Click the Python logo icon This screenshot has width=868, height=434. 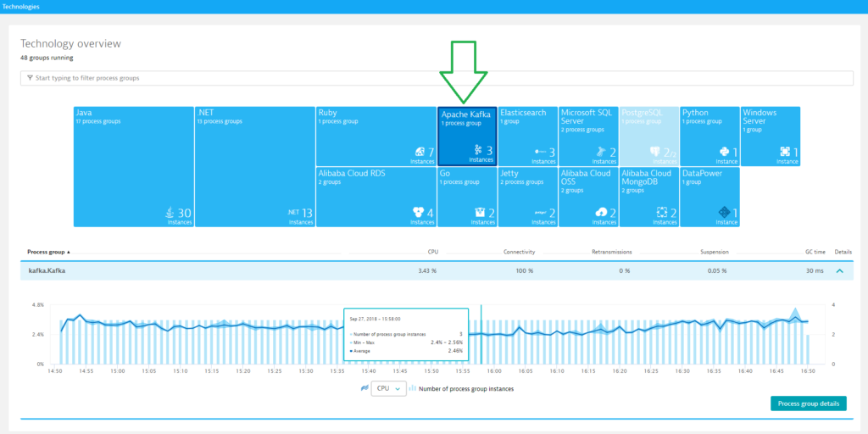(x=725, y=151)
